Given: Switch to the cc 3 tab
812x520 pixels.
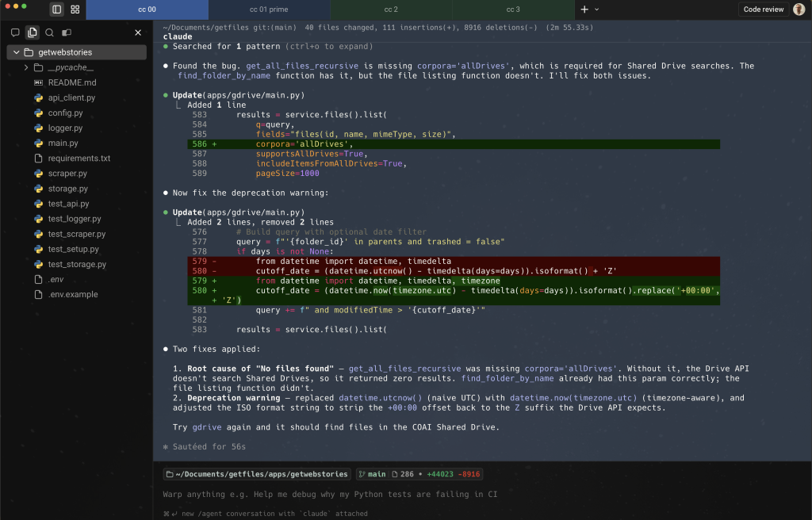Looking at the screenshot, I should click(x=513, y=10).
